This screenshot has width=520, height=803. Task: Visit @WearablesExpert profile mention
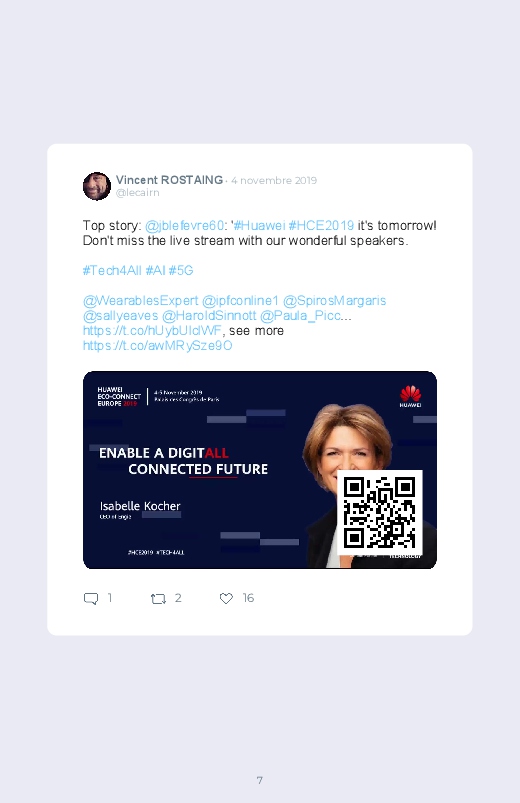point(140,301)
